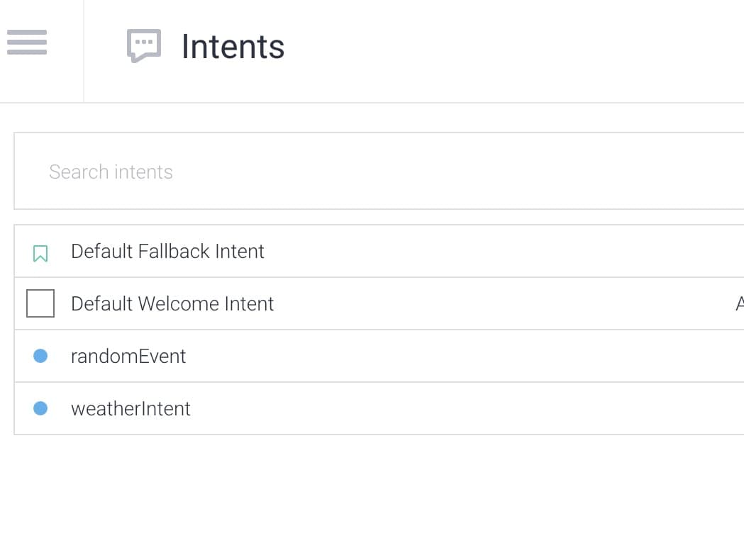
Task: Focus the Search intents field
Action: coord(379,171)
